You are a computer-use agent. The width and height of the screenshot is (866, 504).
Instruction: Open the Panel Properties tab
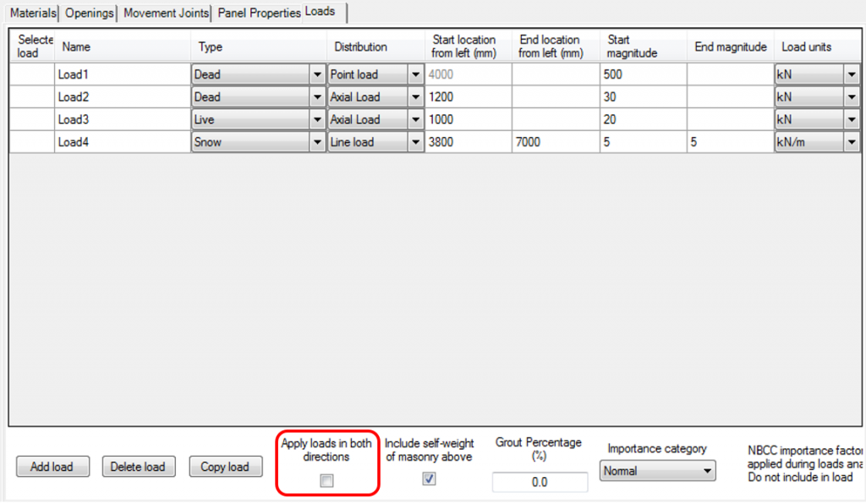click(260, 13)
